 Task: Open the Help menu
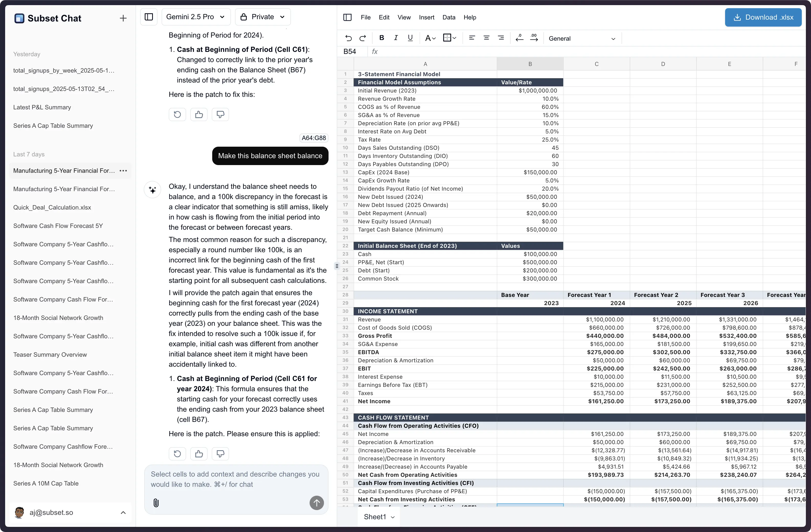(470, 17)
